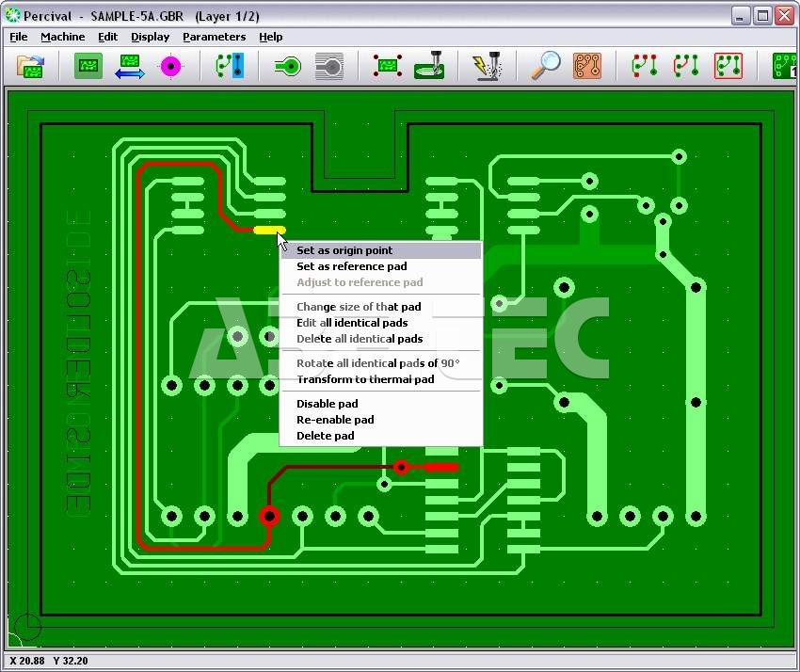
Task: Choose Set as reference pad
Action: click(x=381, y=266)
